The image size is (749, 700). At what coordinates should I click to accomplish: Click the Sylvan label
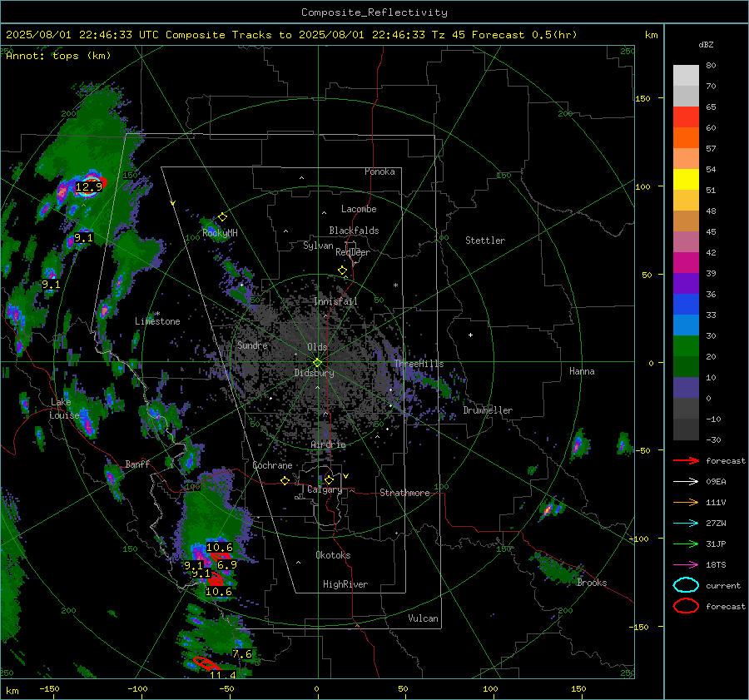318,246
